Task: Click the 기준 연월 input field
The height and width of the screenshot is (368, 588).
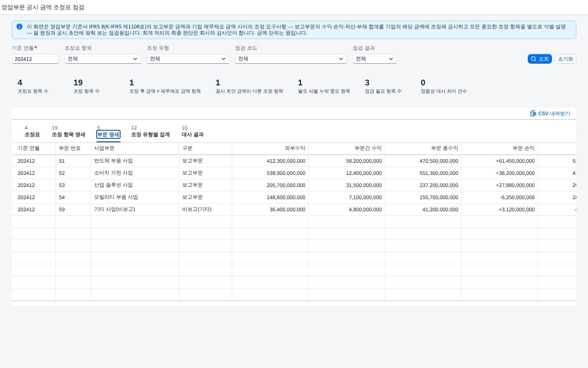Action: [x=35, y=59]
